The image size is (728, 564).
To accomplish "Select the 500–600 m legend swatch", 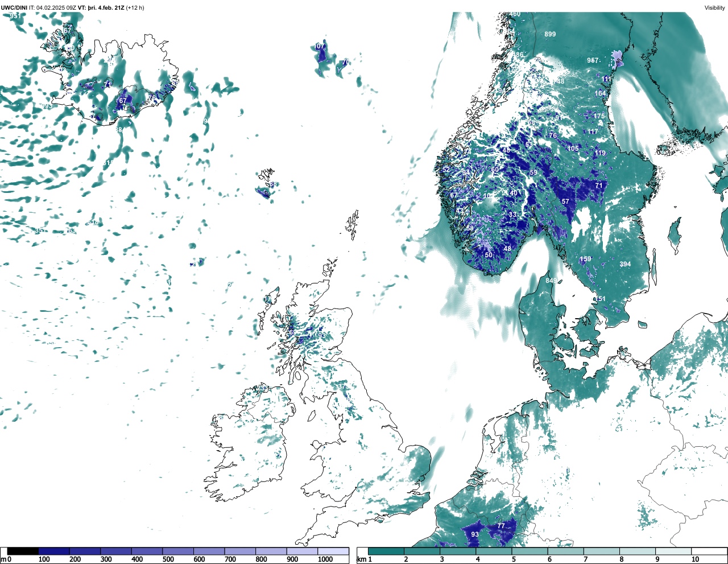I will click(178, 551).
